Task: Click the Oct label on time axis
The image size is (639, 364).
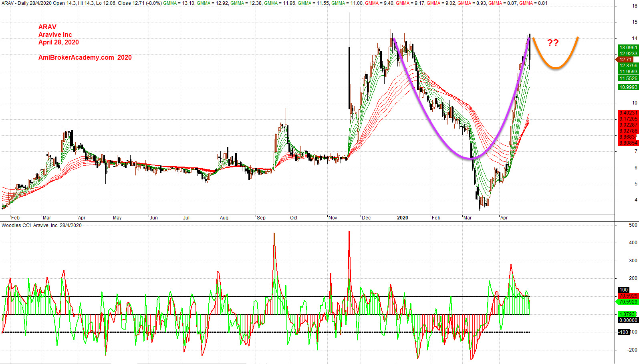Action: [294, 218]
